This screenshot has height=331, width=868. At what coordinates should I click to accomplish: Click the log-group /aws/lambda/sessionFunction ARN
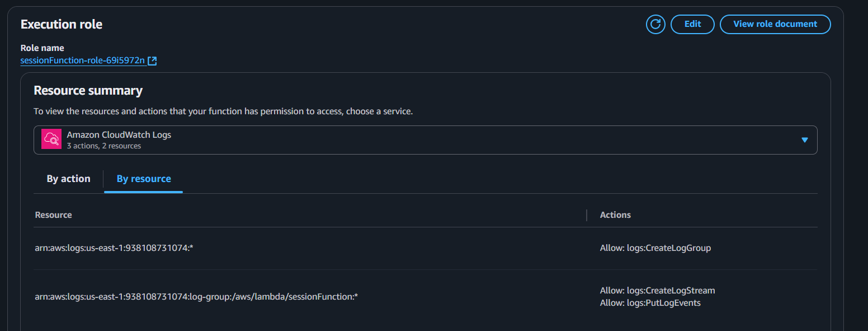[196, 296]
